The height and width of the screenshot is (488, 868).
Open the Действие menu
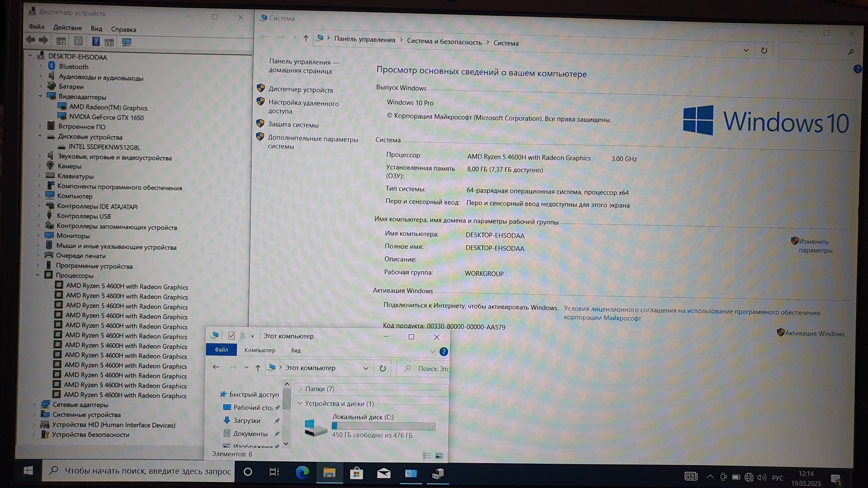[x=67, y=28]
